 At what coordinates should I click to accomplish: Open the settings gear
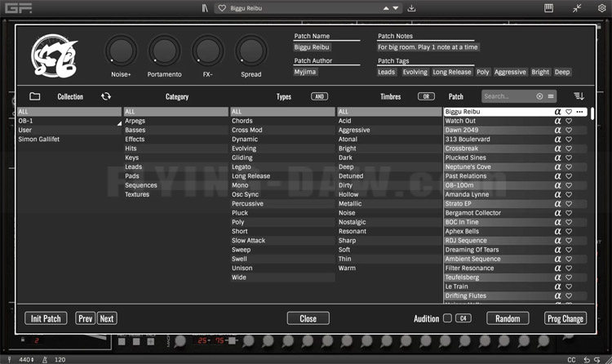click(602, 8)
